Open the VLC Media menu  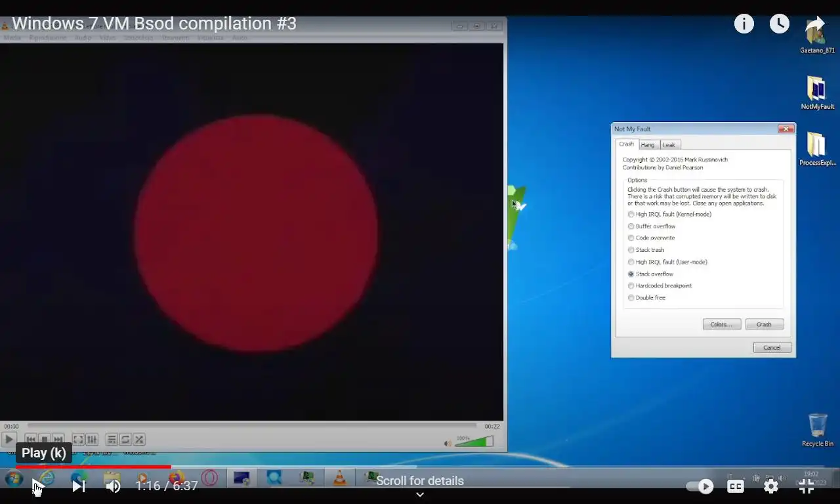12,38
